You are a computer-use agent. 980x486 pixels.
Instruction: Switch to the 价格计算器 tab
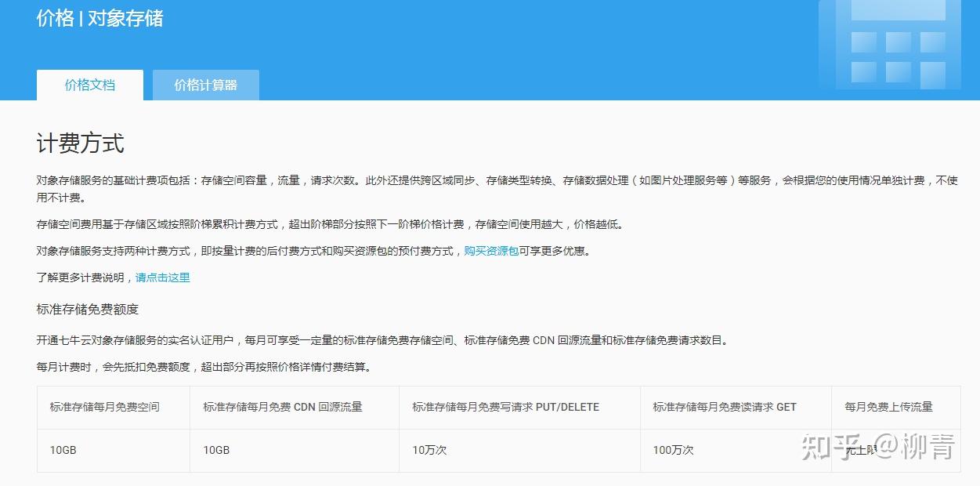coord(205,85)
